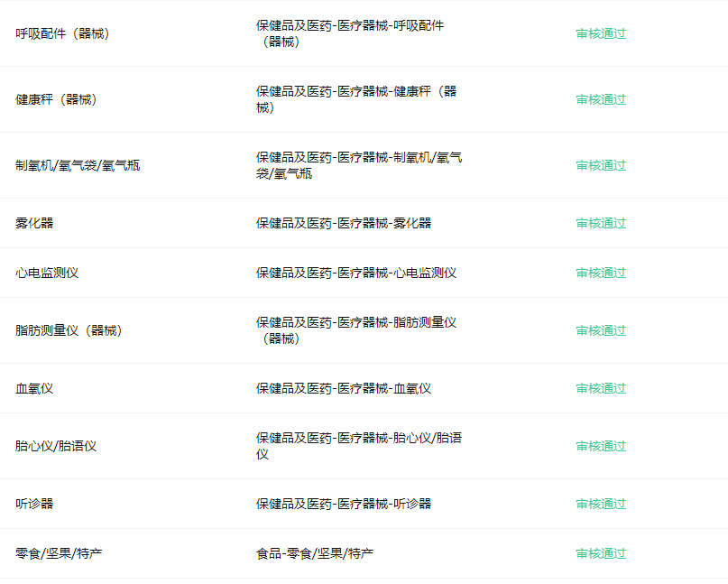The height and width of the screenshot is (584, 728).
Task: Click 审核通过 status for 制氧机 row
Action: coord(601,165)
